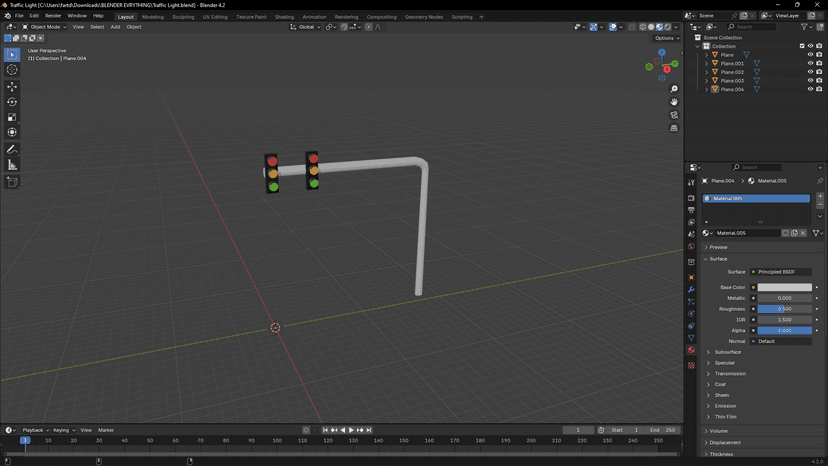Toggle camera view in the viewport
The image size is (828, 466).
[674, 115]
